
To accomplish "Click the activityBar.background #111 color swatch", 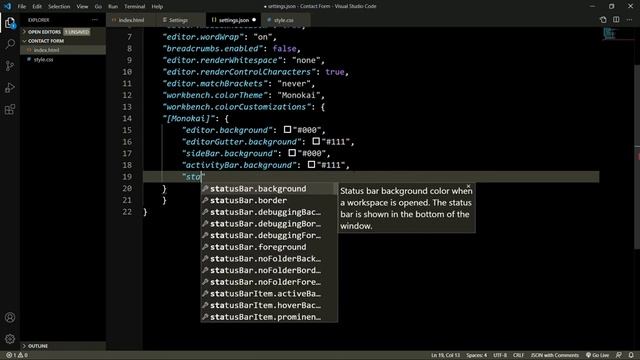I will click(311, 164).
